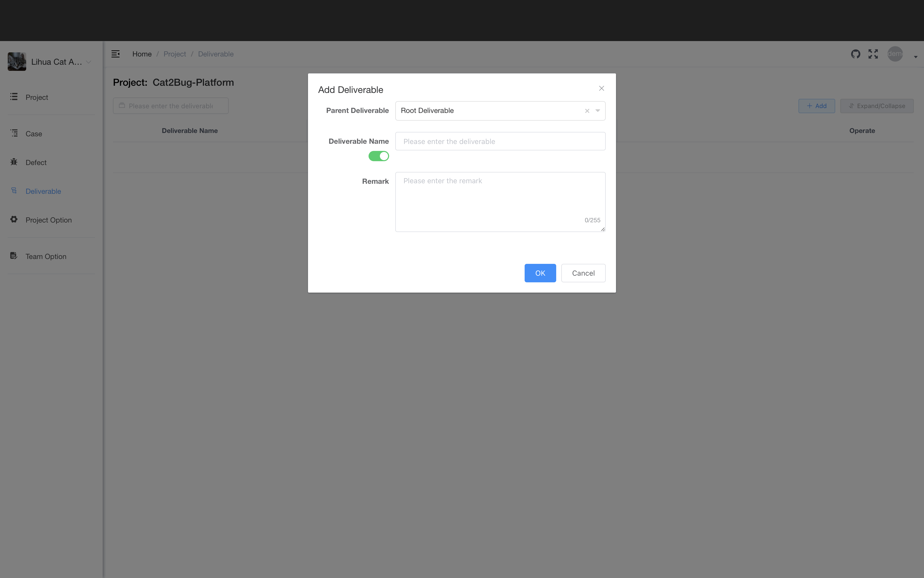This screenshot has width=924, height=578.
Task: Click the Project breadcrumb menu item
Action: pyautogui.click(x=175, y=54)
